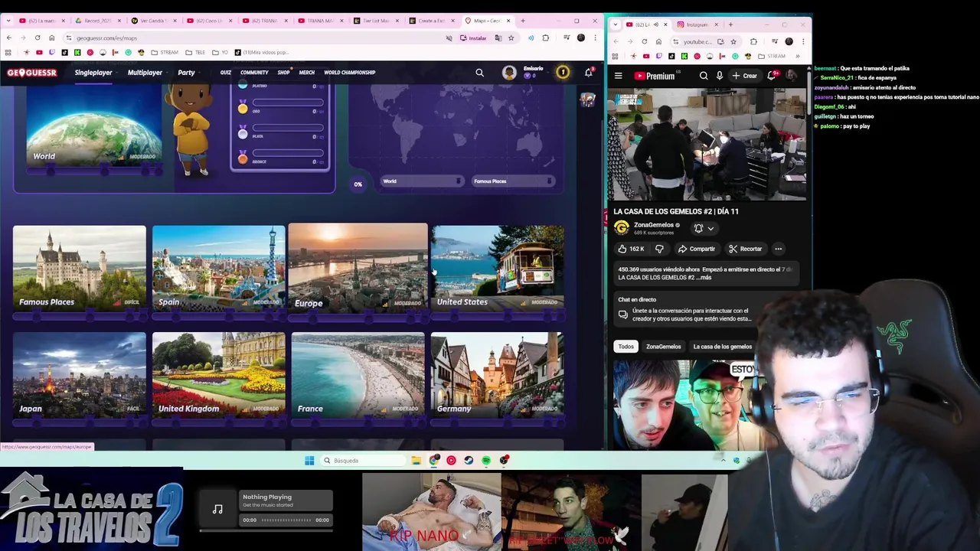Open Steam from the taskbar
980x551 pixels.
pyautogui.click(x=469, y=461)
